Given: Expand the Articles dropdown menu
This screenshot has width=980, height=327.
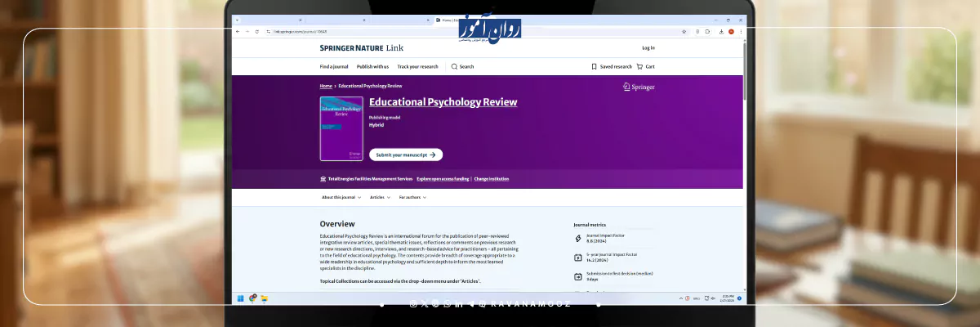Looking at the screenshot, I should (x=380, y=197).
